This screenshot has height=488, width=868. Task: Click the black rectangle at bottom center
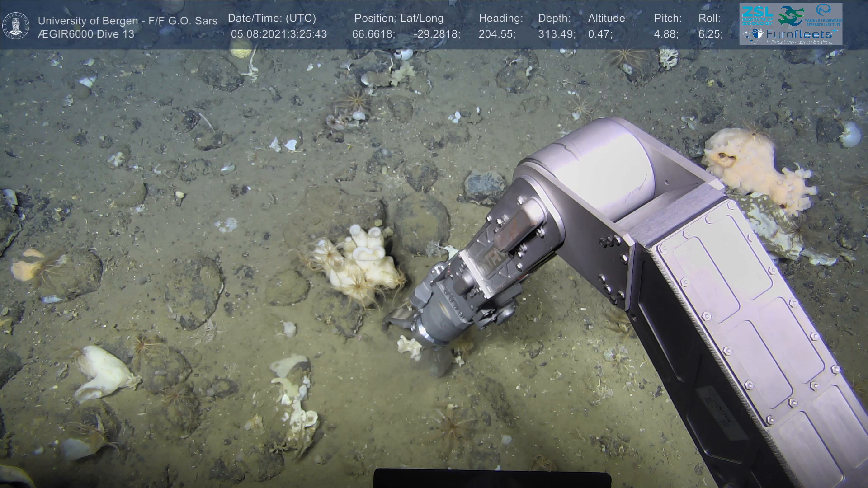pos(492,479)
